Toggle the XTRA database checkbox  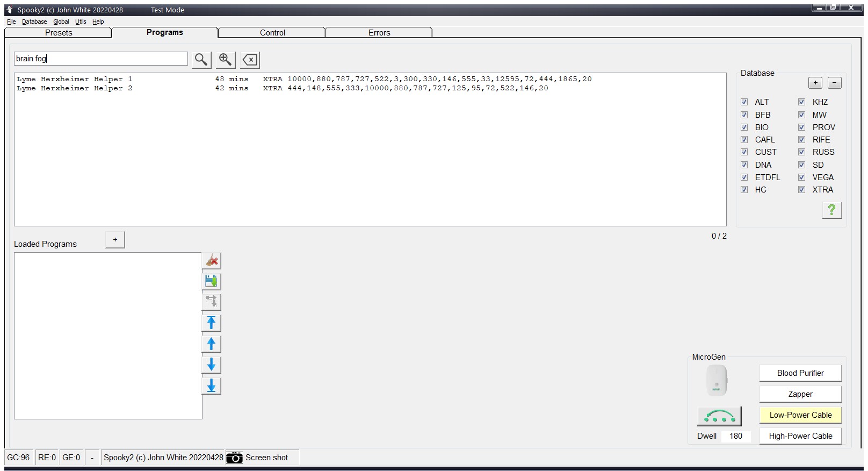tap(801, 190)
